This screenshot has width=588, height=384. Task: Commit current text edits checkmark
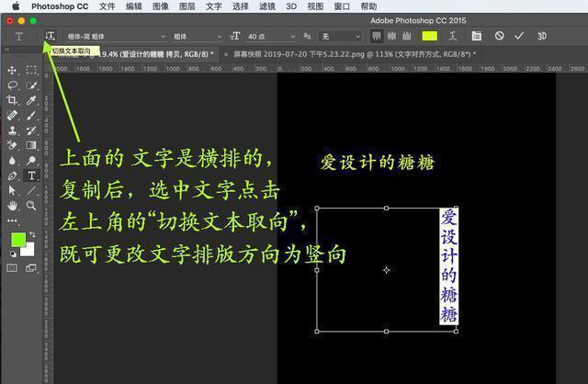click(x=519, y=36)
